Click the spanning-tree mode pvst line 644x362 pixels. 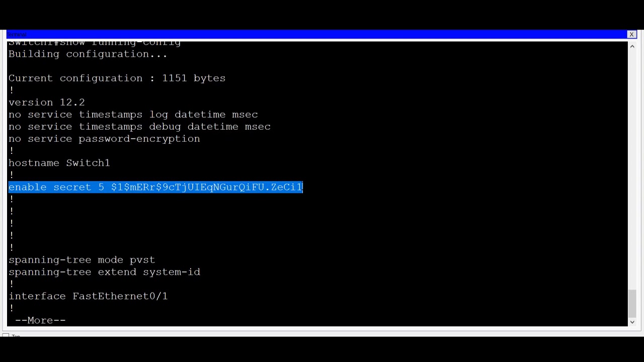point(82,259)
